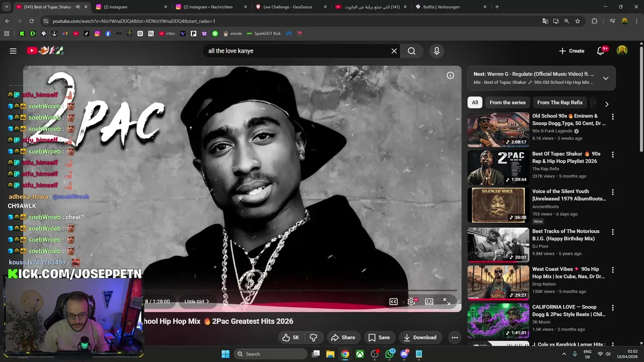Open Chrome three-dot menu

coord(636,21)
